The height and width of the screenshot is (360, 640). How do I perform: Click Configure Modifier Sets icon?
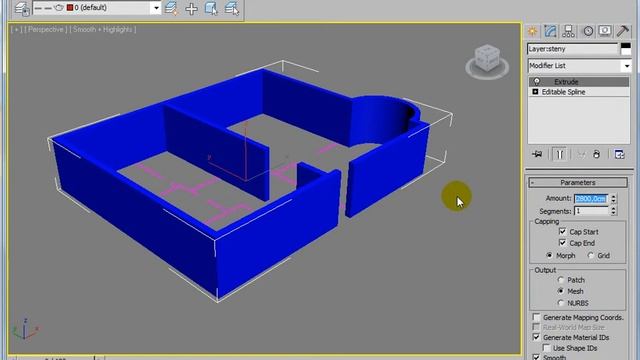click(x=619, y=154)
